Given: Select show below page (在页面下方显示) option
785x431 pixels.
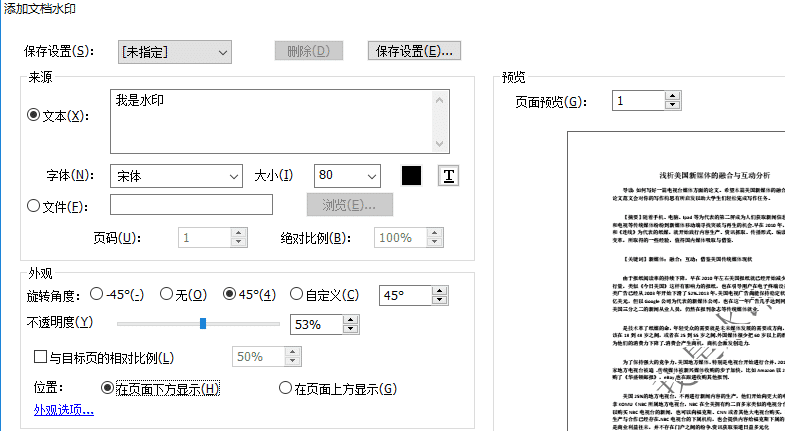Looking at the screenshot, I should click(107, 387).
